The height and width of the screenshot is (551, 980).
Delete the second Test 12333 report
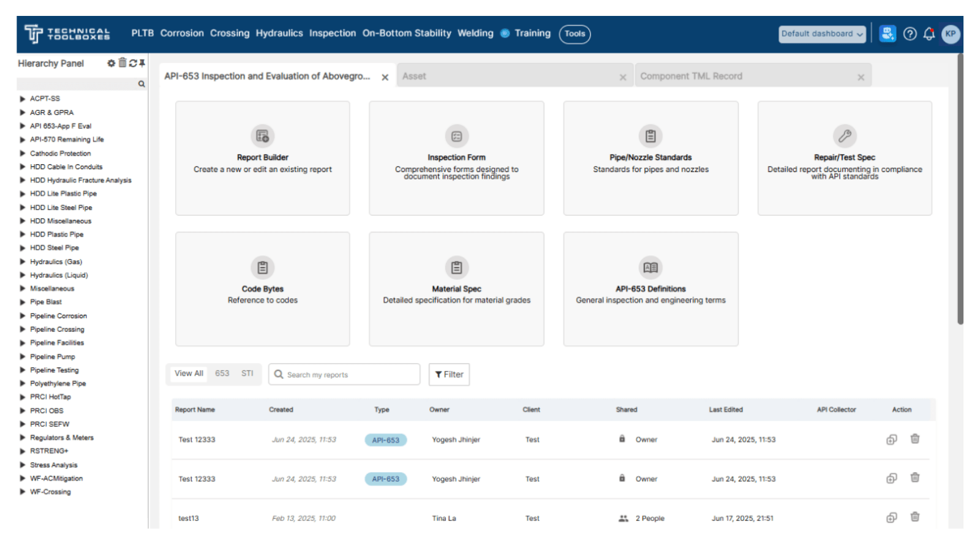915,478
